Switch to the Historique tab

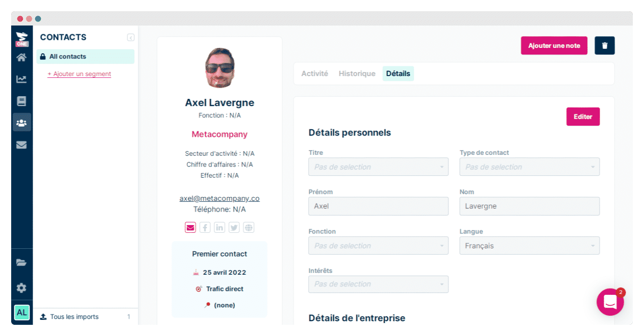tap(357, 73)
